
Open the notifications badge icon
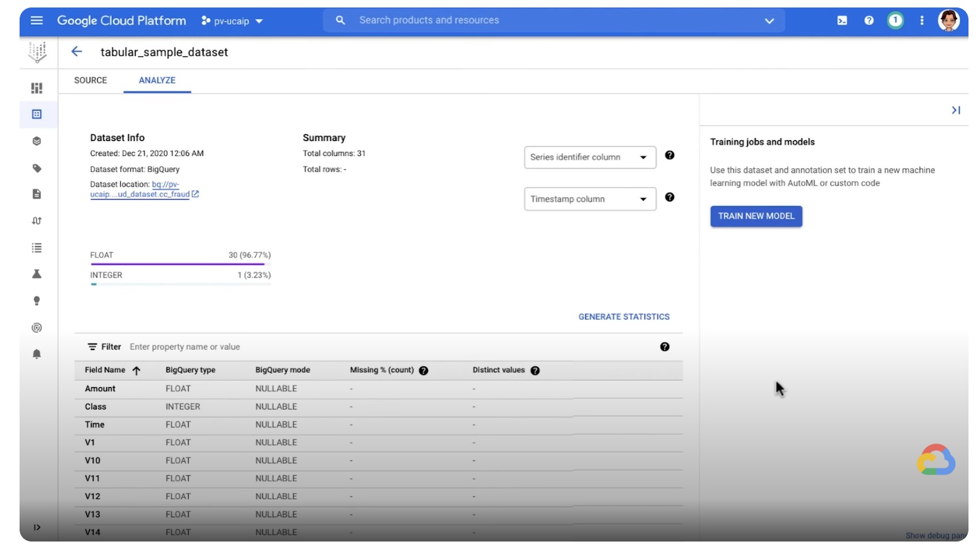tap(895, 21)
